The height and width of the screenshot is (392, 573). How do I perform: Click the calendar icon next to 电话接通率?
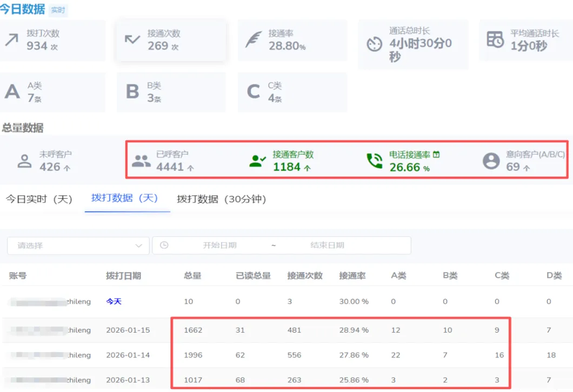(x=436, y=154)
